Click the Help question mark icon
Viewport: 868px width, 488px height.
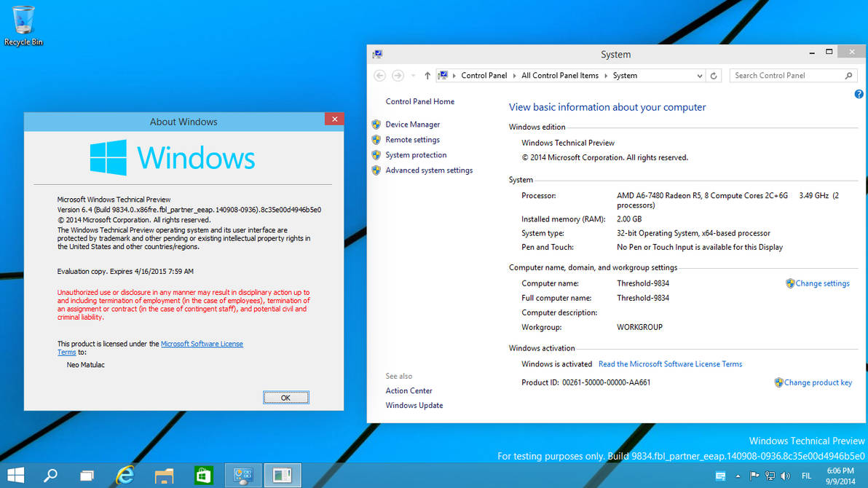[x=859, y=94]
